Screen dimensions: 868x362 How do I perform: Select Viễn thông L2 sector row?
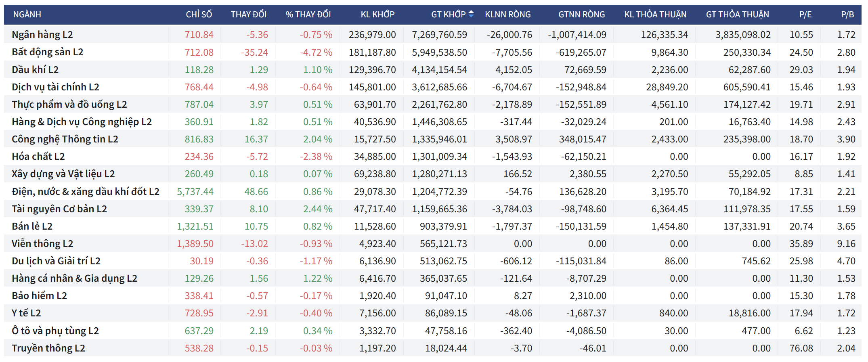(42, 244)
